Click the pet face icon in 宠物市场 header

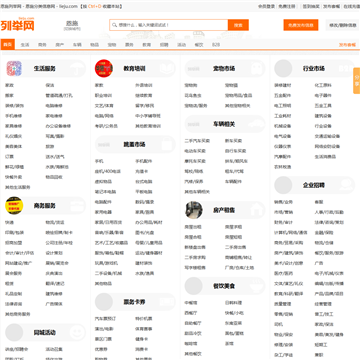pos(256,68)
